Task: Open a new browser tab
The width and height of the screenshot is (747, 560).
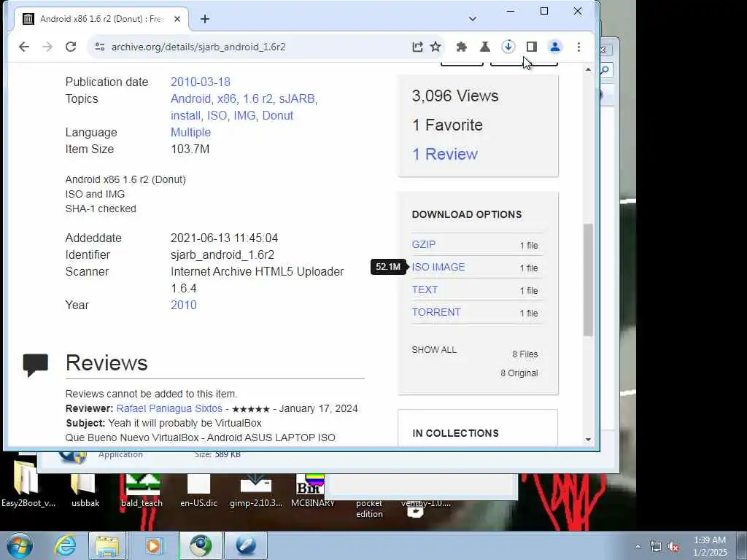Action: [205, 18]
